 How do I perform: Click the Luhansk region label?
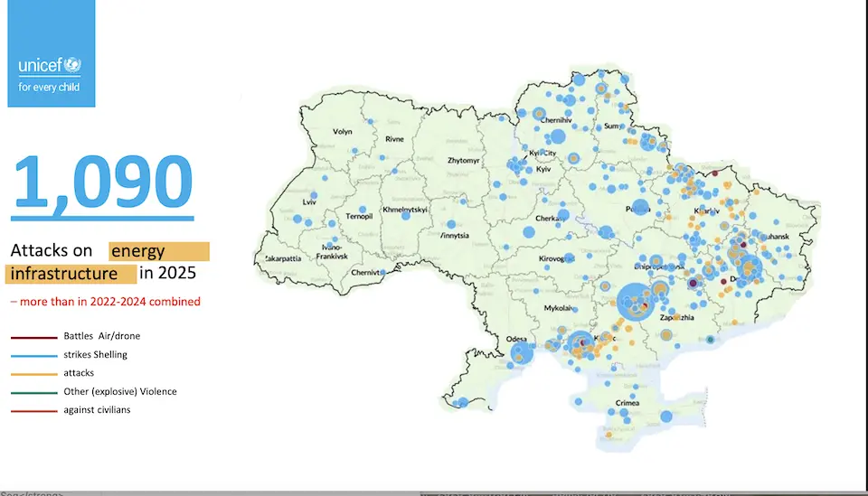pos(774,237)
